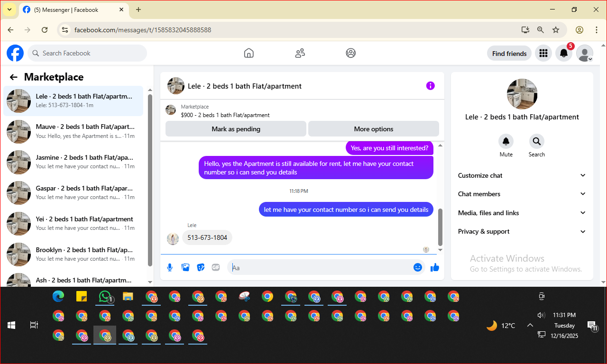Screen dimensions: 607x364
Task: Open the GIF picker
Action: (216, 267)
